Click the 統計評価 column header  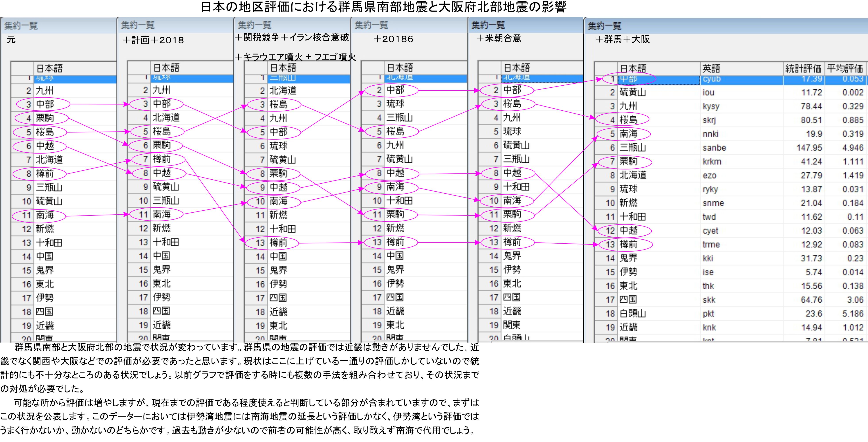(803, 69)
